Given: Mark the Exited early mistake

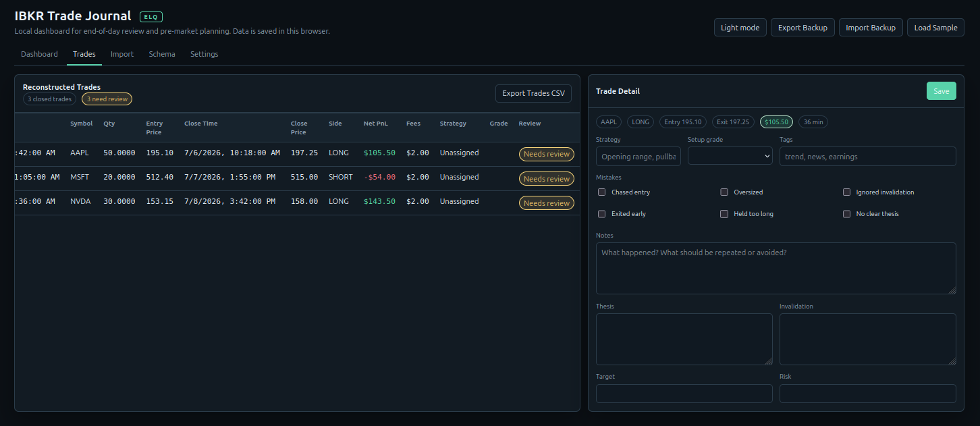Looking at the screenshot, I should [x=602, y=214].
